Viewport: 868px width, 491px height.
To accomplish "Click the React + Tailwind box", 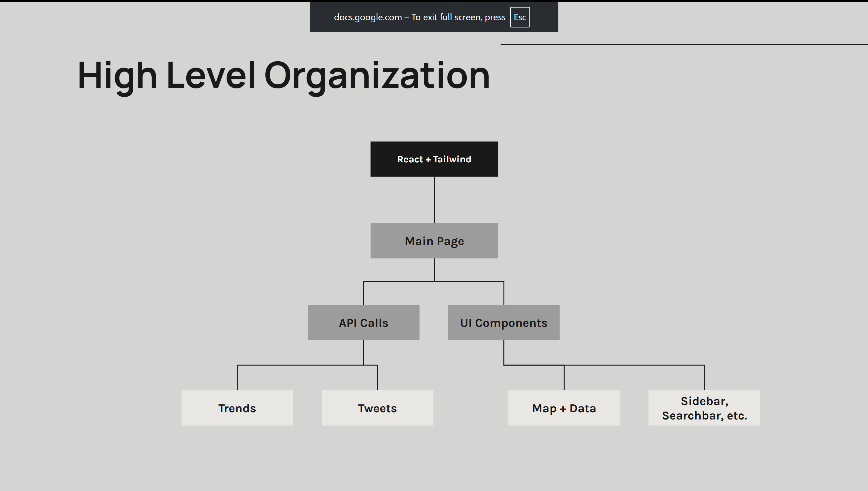I will [434, 159].
